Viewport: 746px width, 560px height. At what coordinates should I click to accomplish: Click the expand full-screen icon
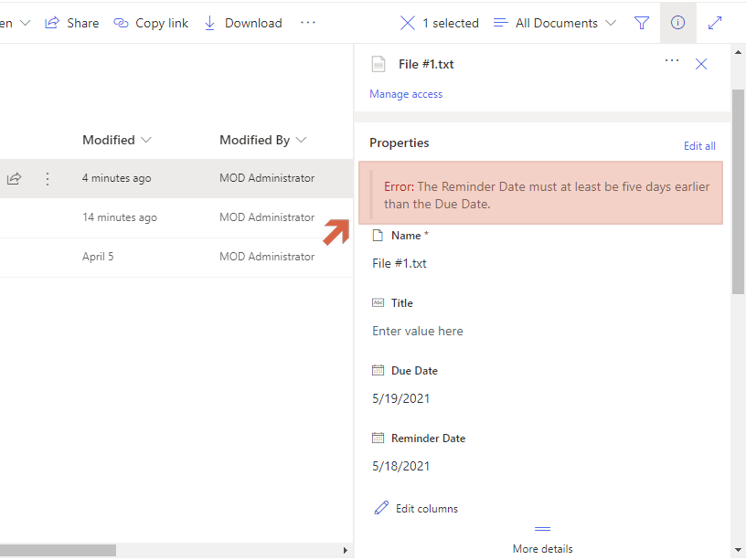[715, 22]
